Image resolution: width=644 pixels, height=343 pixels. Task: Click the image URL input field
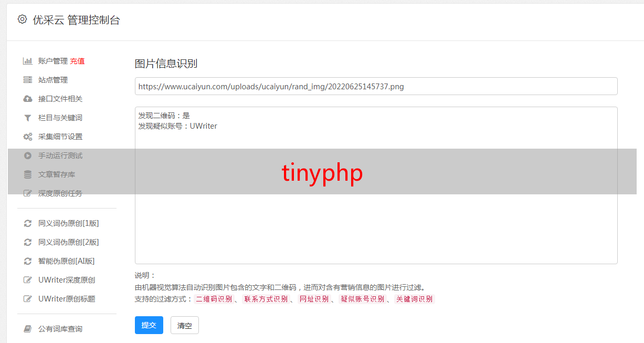coord(376,86)
